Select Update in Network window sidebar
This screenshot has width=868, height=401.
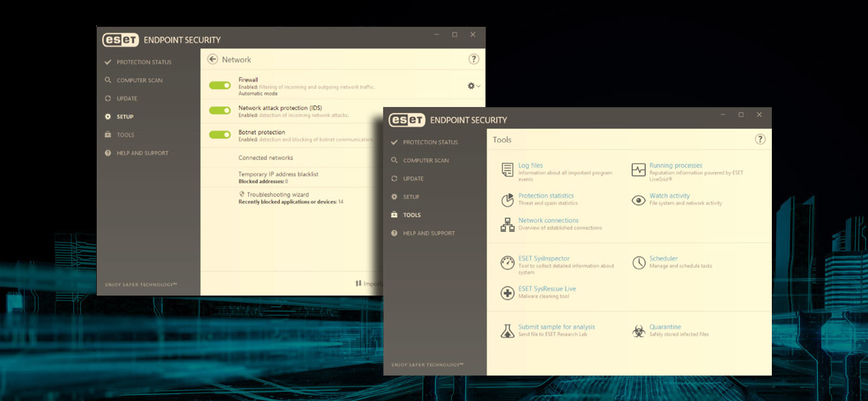pos(127,98)
